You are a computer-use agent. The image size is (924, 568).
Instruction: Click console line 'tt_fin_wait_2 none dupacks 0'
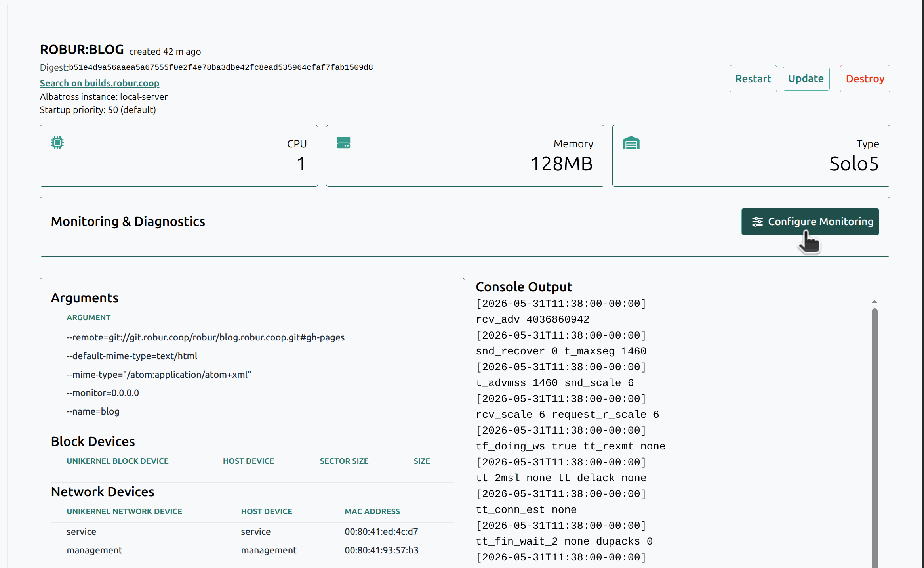tap(564, 541)
